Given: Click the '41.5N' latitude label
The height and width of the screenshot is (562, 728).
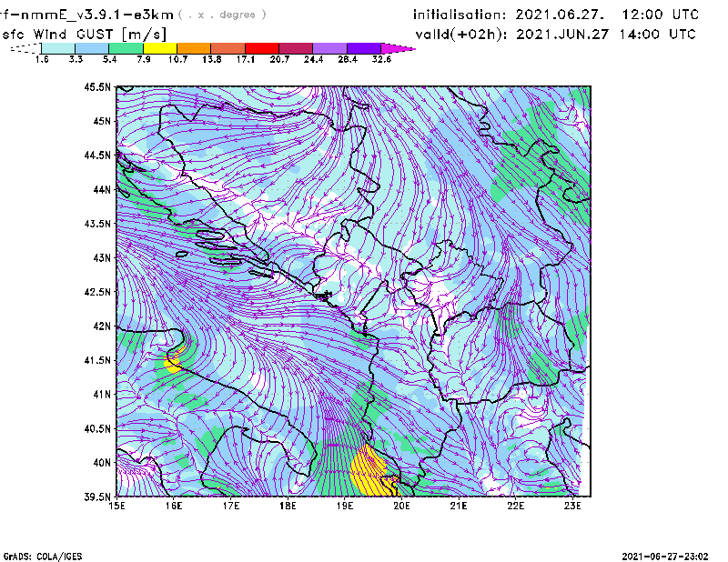Looking at the screenshot, I should (97, 360).
